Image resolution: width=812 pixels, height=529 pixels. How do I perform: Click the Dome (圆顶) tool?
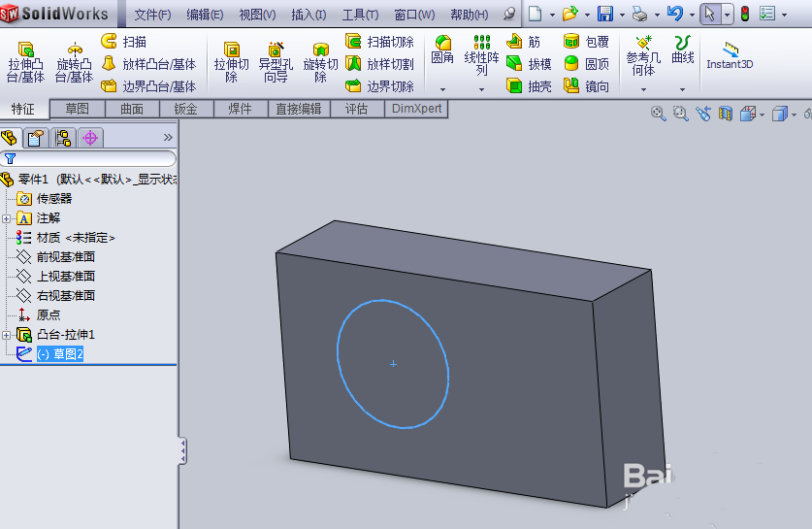[x=586, y=64]
